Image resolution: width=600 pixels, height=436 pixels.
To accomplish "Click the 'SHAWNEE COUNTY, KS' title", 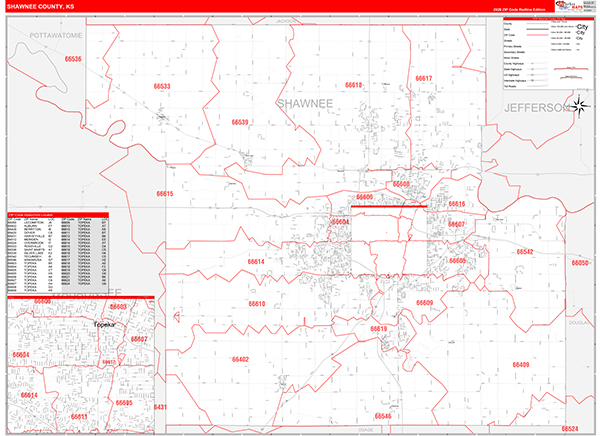I will [x=41, y=7].
